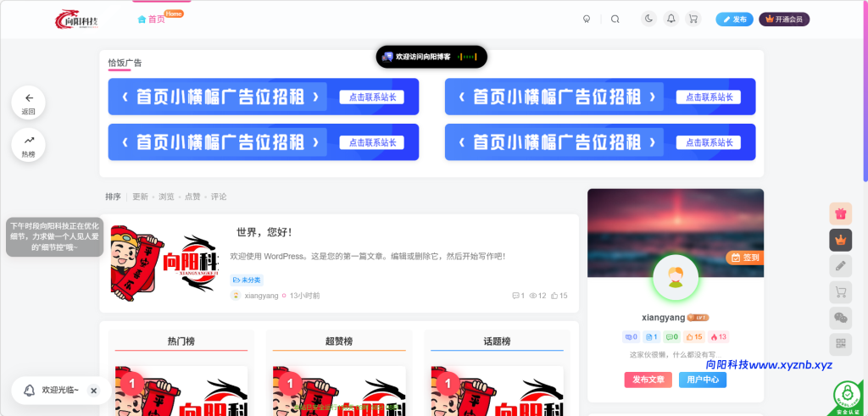Click the 签到 check-in button
This screenshot has height=416, width=868.
pos(744,258)
